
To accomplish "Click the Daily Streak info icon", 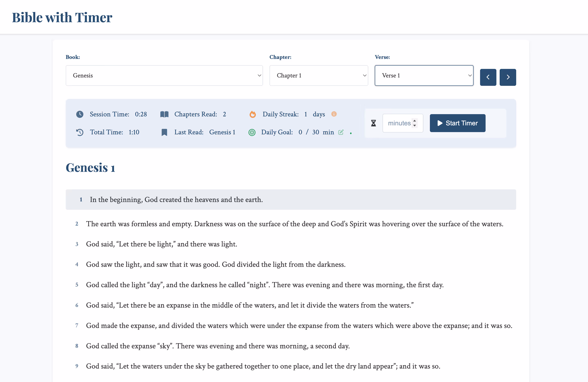I will [x=334, y=114].
